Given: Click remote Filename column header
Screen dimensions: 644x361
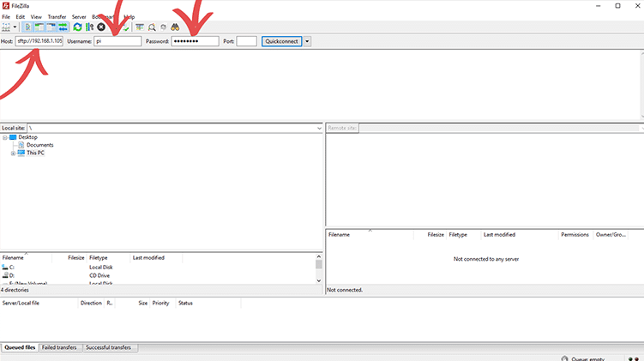Looking at the screenshot, I should tap(370, 235).
